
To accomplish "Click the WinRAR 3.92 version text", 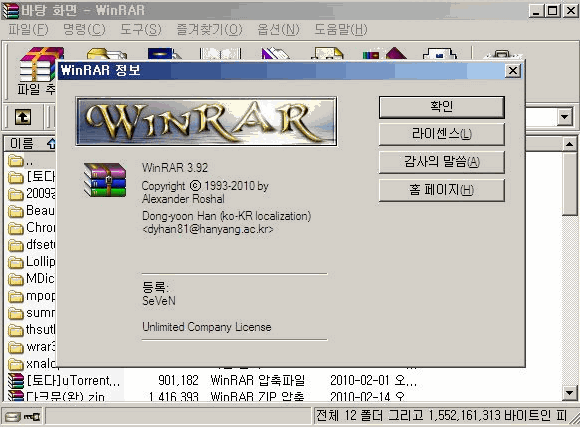I will [175, 168].
